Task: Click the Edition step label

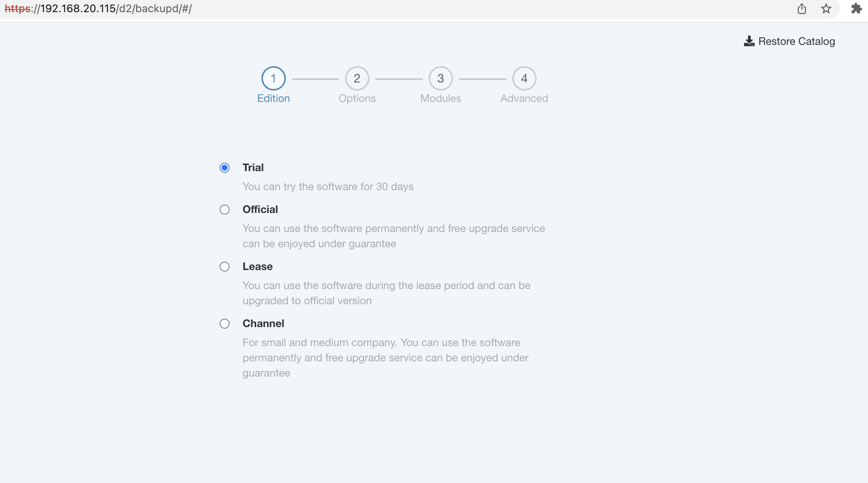Action: click(274, 99)
